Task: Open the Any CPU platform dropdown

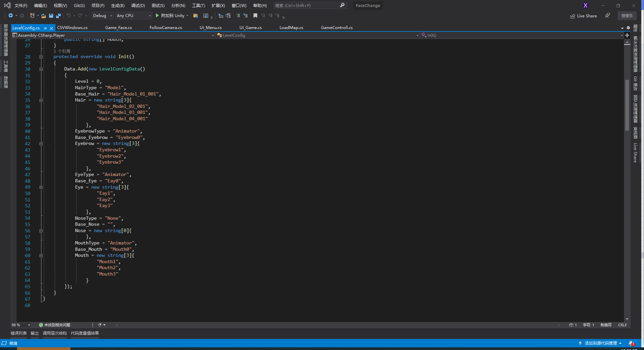Action: pyautogui.click(x=134, y=16)
